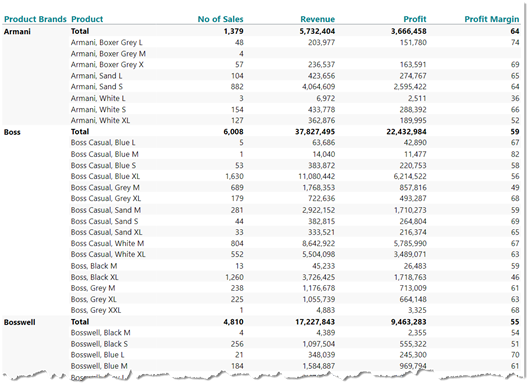Click the Boss total revenue value 37,827,495
Screen dimensions: 529x388
click(x=315, y=132)
